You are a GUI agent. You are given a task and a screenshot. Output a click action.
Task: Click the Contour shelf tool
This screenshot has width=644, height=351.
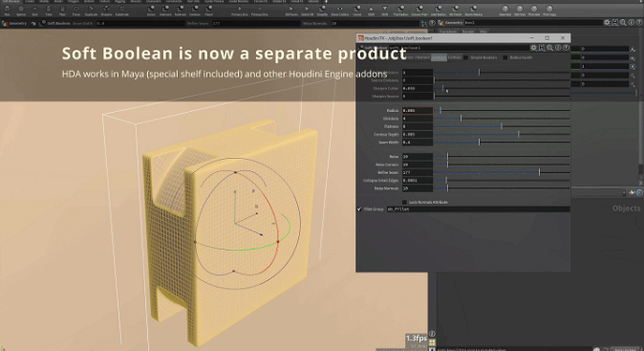tap(195, 11)
